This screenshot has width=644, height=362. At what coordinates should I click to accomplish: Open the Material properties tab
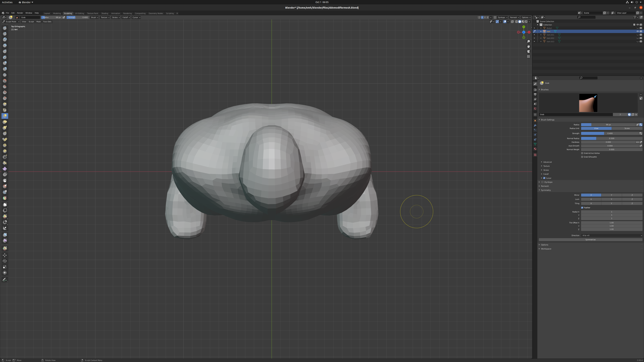coord(535,149)
